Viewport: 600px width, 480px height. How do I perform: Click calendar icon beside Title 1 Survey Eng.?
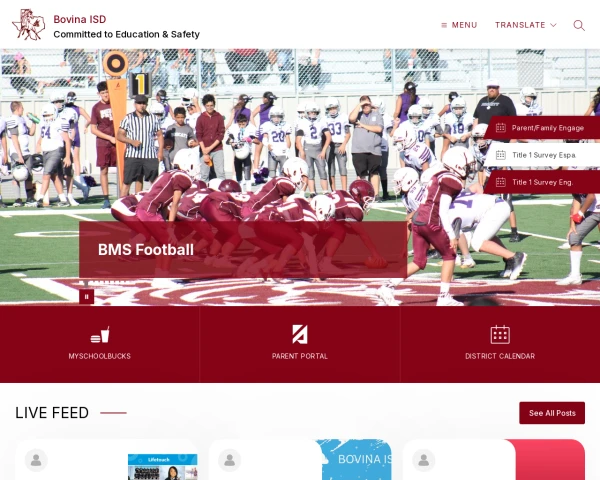click(501, 182)
